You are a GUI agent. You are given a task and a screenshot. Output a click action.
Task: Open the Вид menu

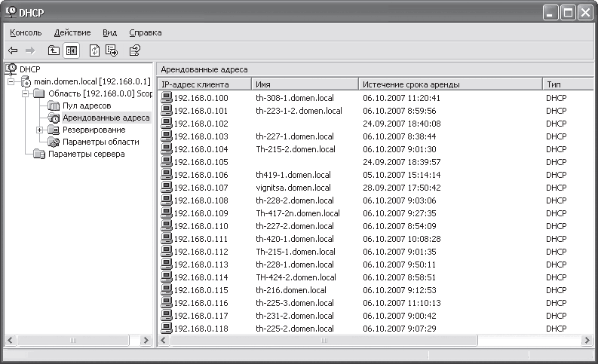coord(110,32)
